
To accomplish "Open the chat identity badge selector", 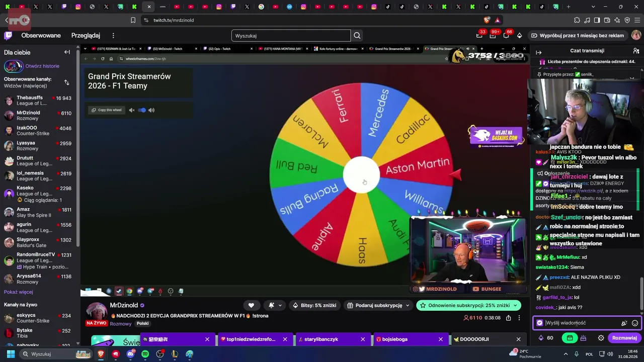I will point(540,323).
